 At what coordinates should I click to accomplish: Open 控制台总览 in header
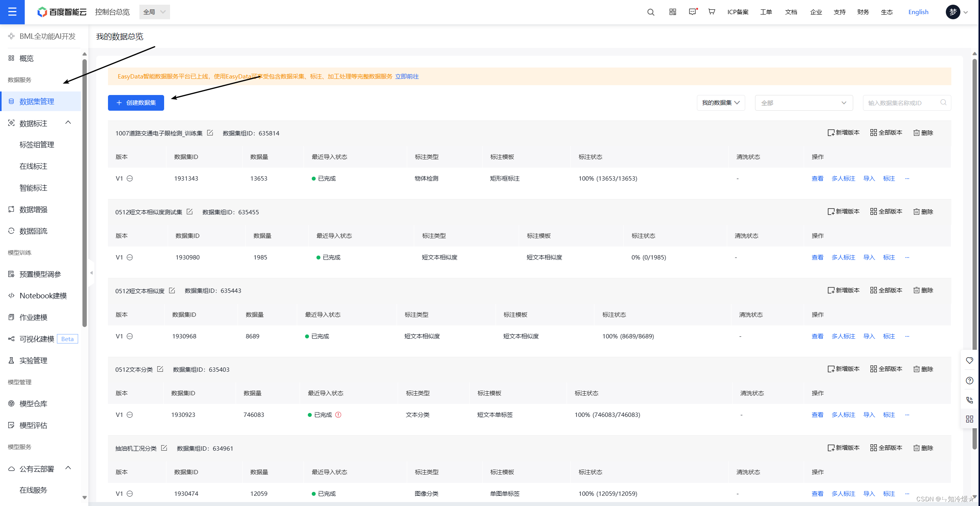pos(112,12)
